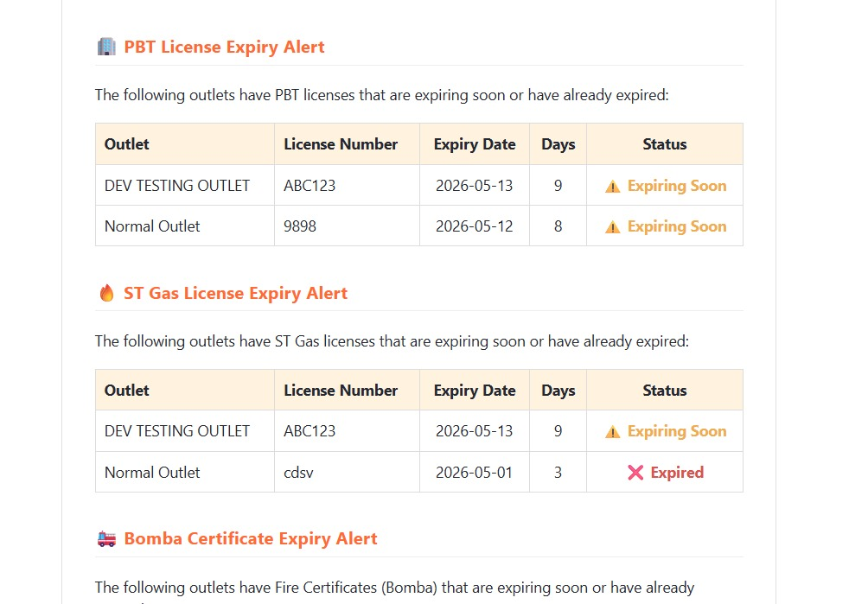Click Days header in ST Gas table
This screenshot has width=868, height=604.
click(x=558, y=391)
